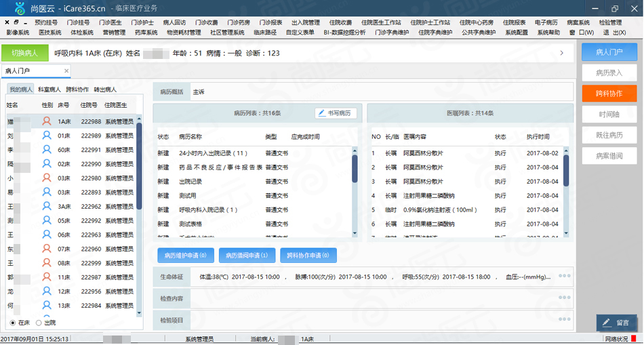The image size is (644, 345).
Task: Click the down arrow of 医嘱列表 scrollbar
Action: click(x=566, y=233)
